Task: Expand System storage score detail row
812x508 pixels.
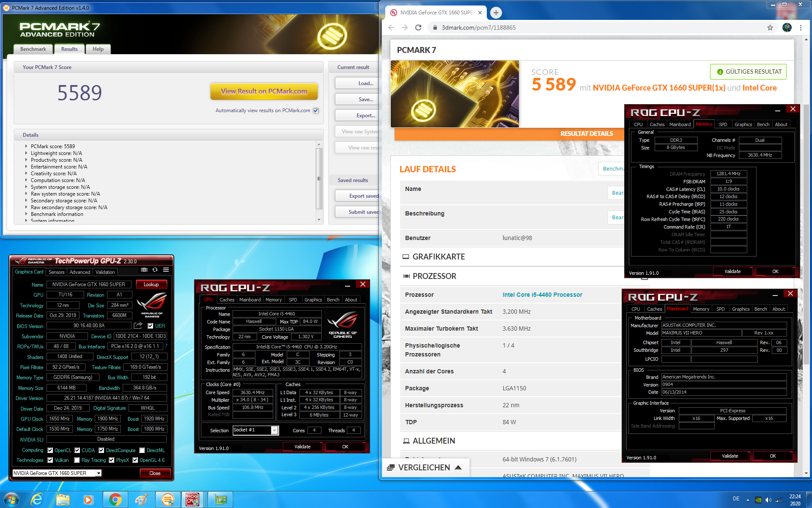Action: coord(26,187)
